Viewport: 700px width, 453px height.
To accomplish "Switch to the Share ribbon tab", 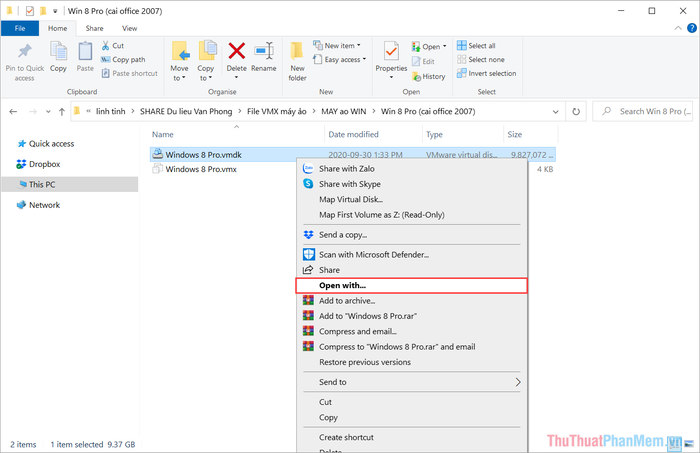I will [94, 28].
